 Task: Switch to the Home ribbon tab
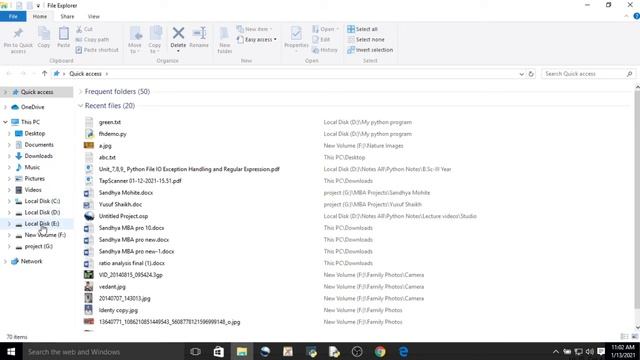click(x=40, y=16)
